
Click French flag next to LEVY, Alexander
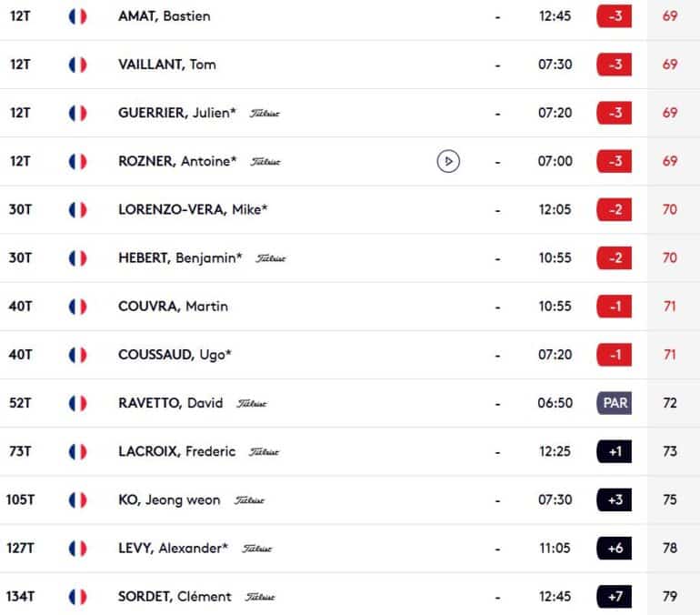(x=77, y=549)
